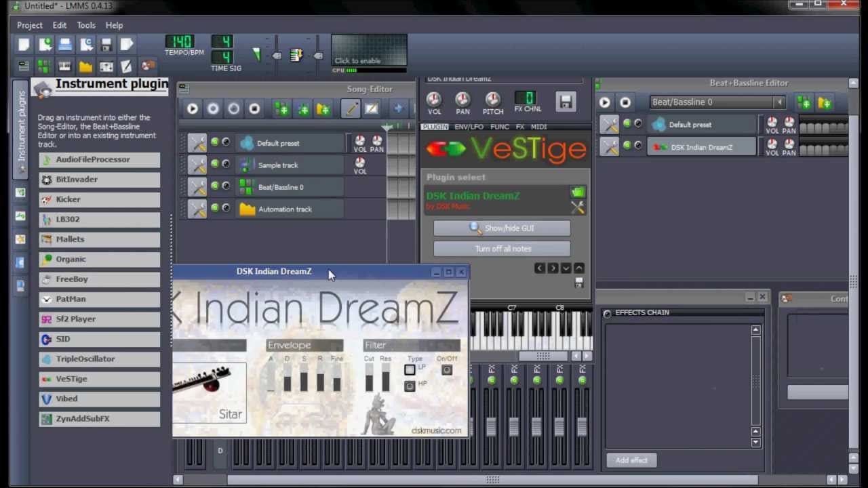Add beat/bassline in Song-Editor toolbar
868x488 pixels.
281,108
